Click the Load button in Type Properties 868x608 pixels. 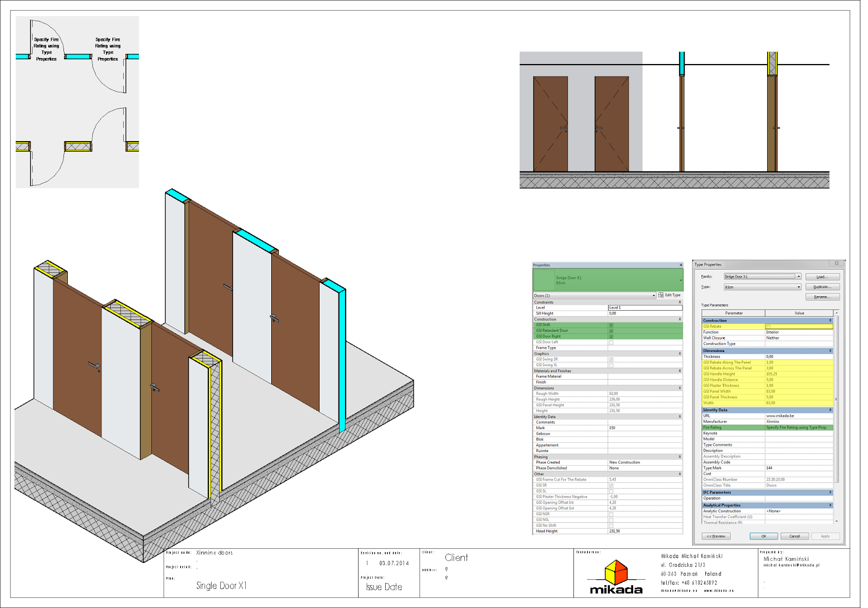[x=822, y=277]
